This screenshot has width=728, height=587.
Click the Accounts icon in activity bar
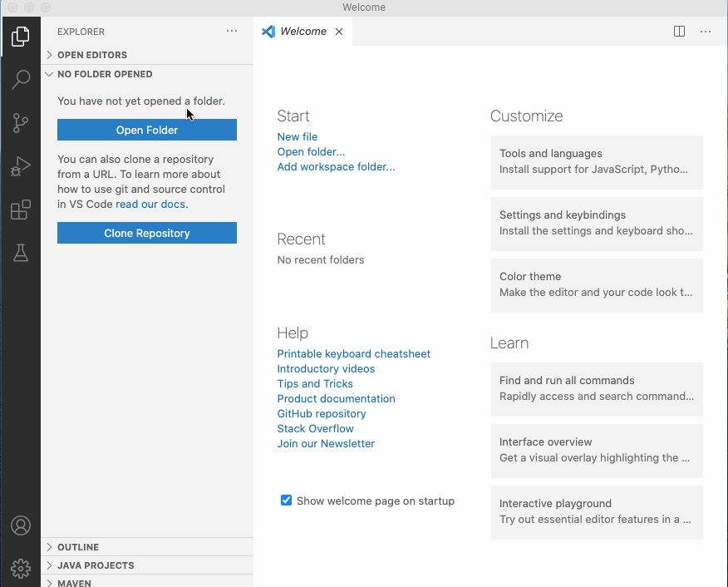(x=21, y=525)
